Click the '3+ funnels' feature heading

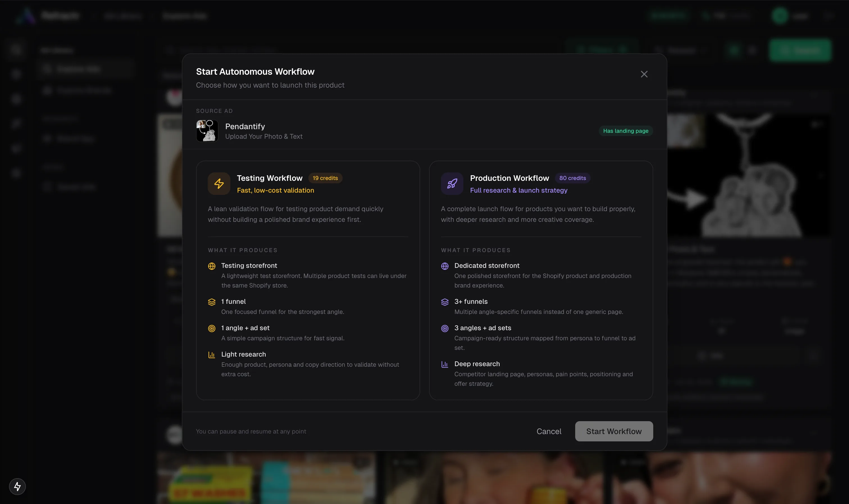click(471, 302)
